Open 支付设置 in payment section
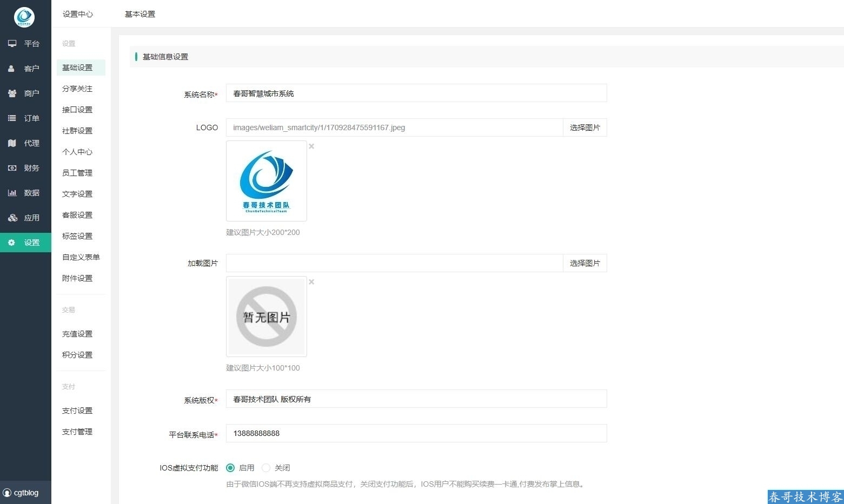This screenshot has height=504, width=844. [x=77, y=411]
